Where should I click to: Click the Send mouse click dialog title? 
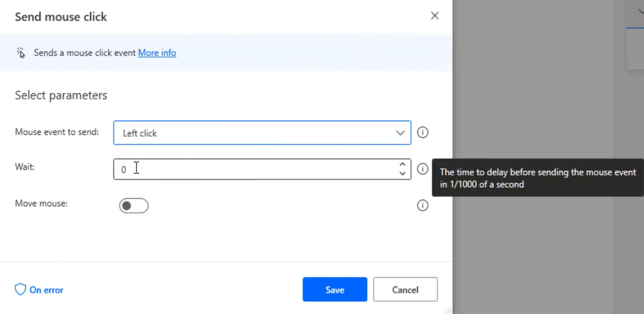click(61, 17)
